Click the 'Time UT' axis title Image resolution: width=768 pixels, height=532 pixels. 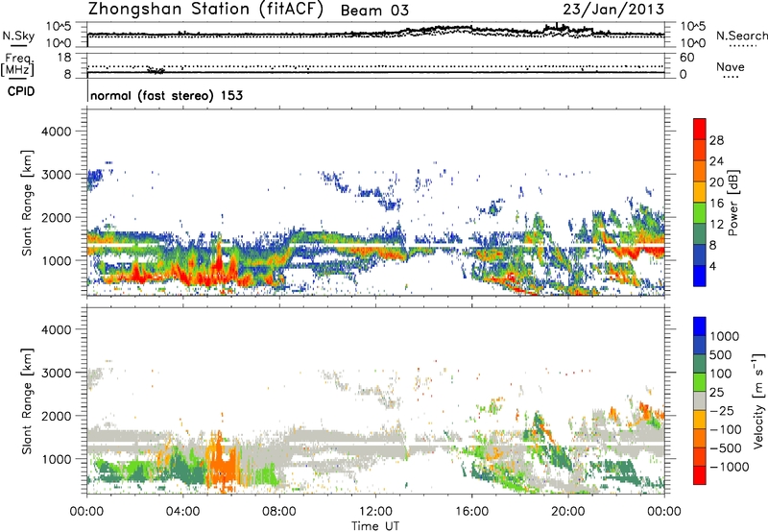click(x=375, y=526)
